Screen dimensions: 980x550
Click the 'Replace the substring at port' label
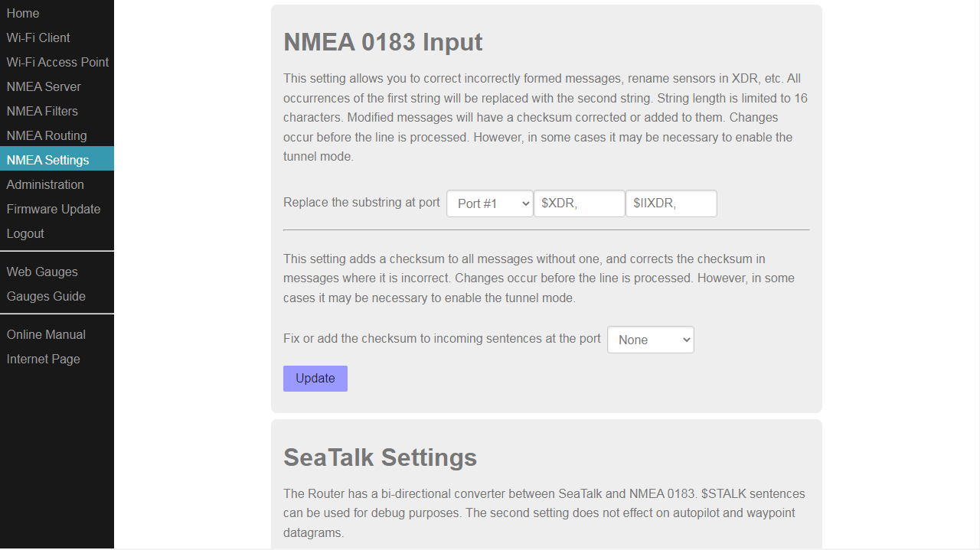point(361,203)
